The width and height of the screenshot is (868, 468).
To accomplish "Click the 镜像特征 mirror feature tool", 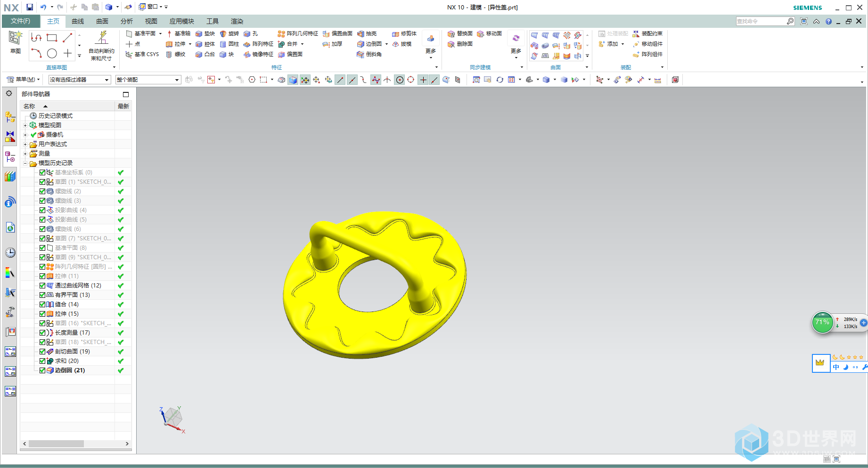I will [x=259, y=54].
